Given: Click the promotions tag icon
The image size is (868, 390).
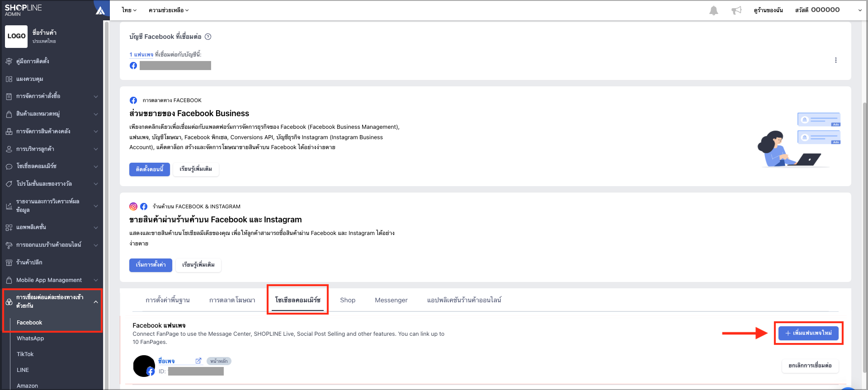Looking at the screenshot, I should [9, 184].
